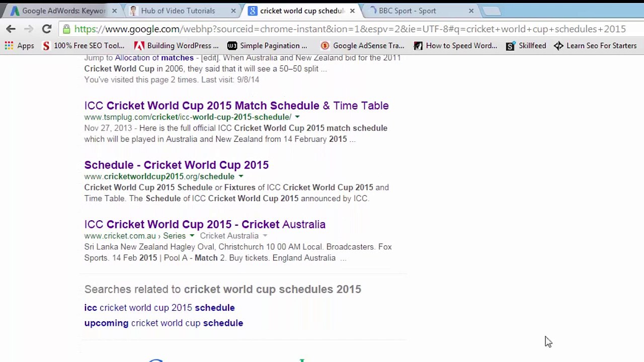Open the Apps grid icon in bookmarks bar
The width and height of the screenshot is (644, 362).
pyautogui.click(x=9, y=46)
